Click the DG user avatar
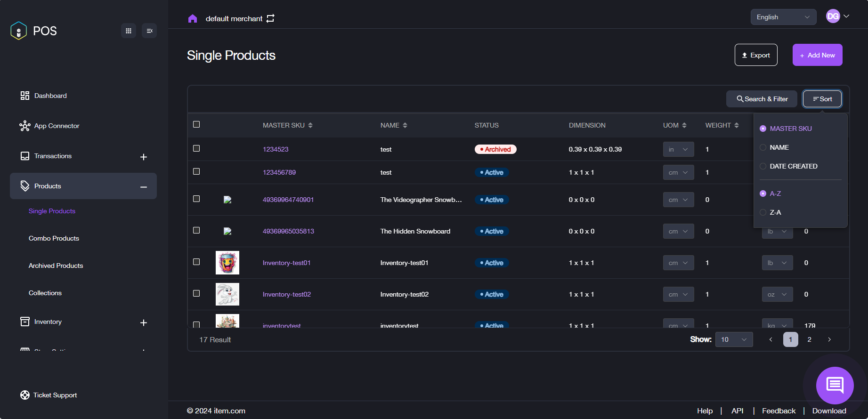The image size is (868, 419). (833, 16)
